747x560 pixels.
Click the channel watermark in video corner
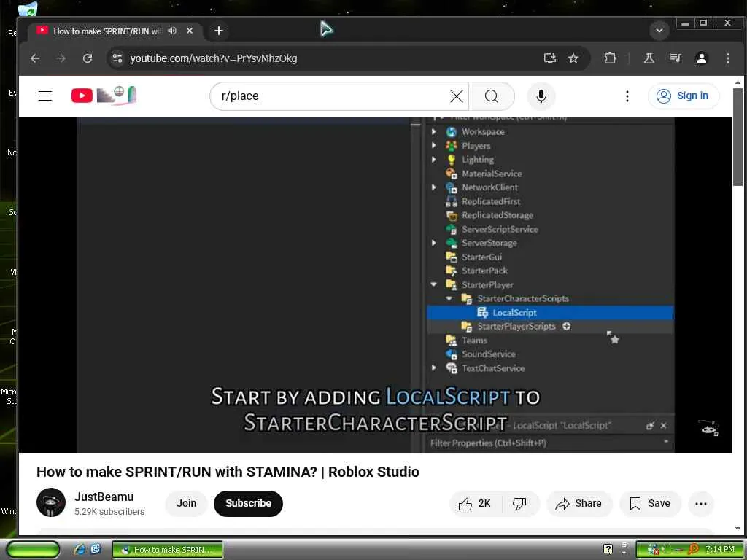click(709, 427)
